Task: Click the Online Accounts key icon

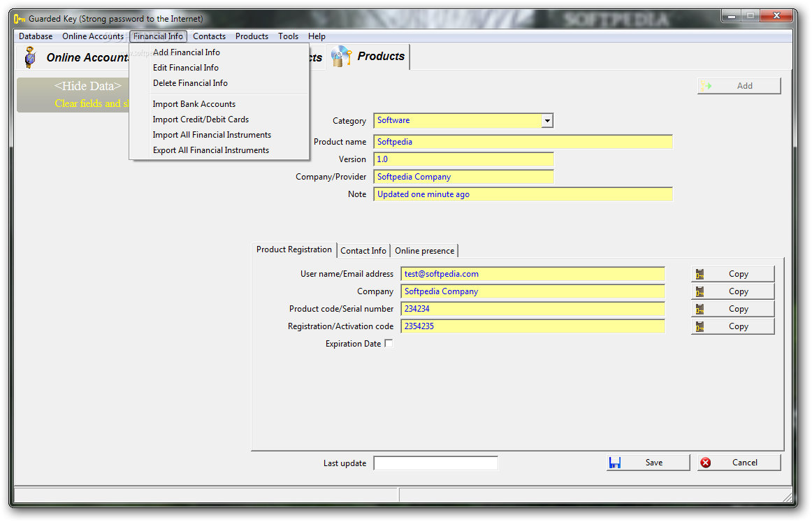Action: pos(31,57)
